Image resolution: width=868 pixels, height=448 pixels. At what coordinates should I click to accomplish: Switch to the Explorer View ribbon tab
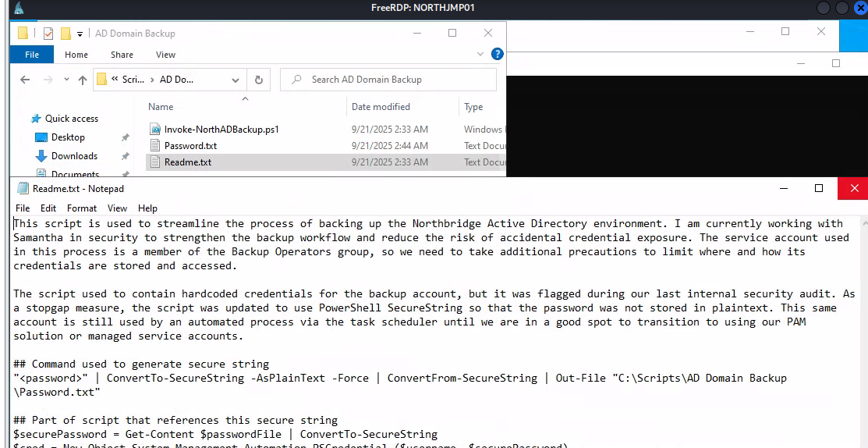coord(165,55)
